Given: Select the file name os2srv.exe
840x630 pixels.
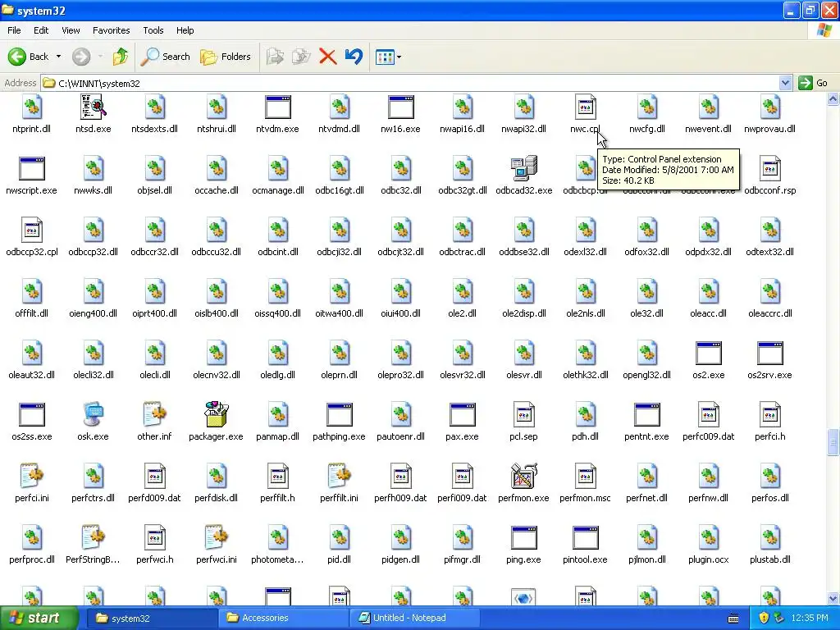Looking at the screenshot, I should tap(769, 375).
